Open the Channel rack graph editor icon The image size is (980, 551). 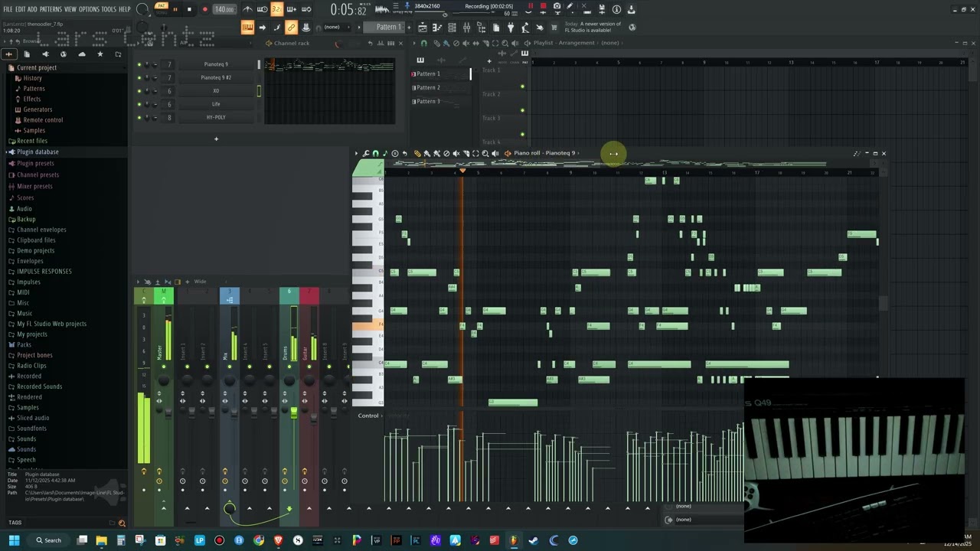pyautogui.click(x=381, y=43)
